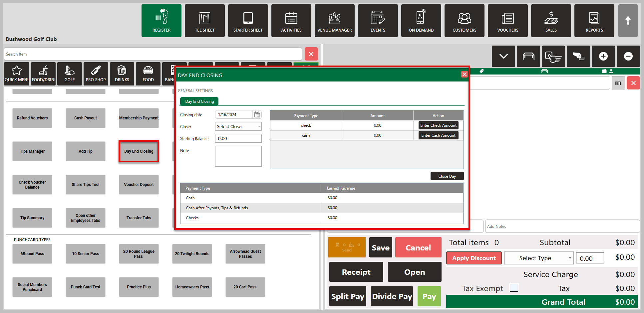
Task: Click the calendar icon beside Closing date
Action: point(257,115)
